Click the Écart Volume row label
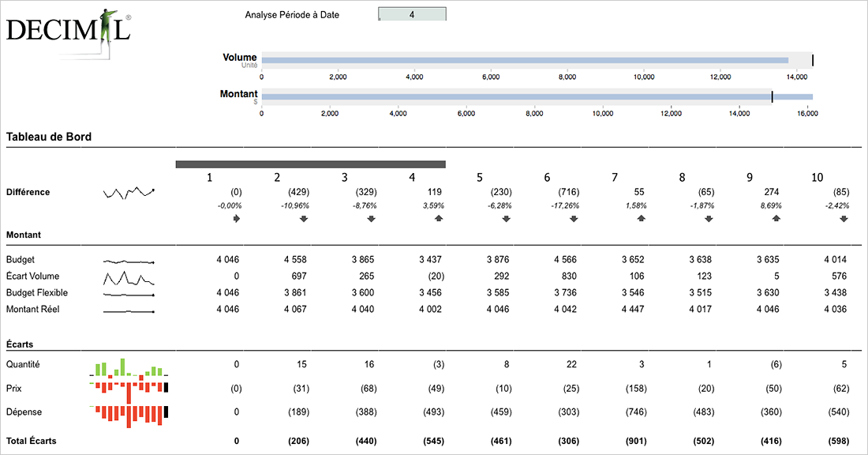The width and height of the screenshot is (868, 455). tap(32, 276)
